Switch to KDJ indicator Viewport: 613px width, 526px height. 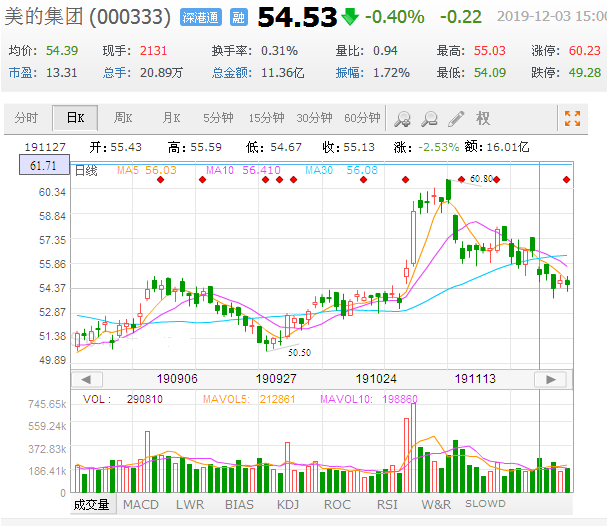(x=288, y=504)
